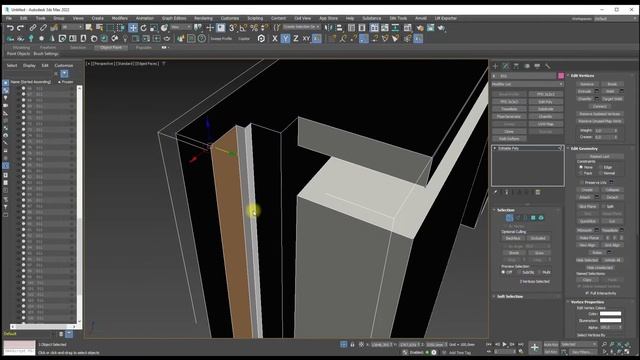Open the Select by Name dialog icon
Screen dimensions: 640x360
point(99,28)
